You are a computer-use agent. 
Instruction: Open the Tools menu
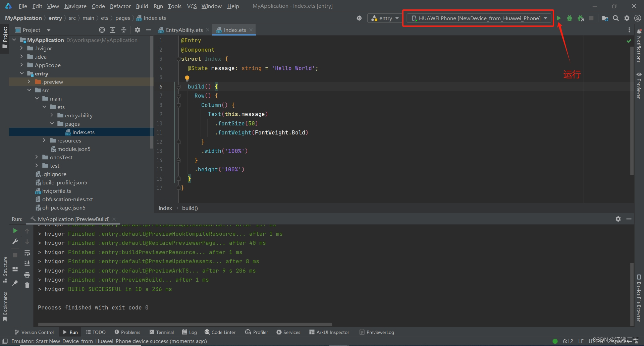point(174,6)
